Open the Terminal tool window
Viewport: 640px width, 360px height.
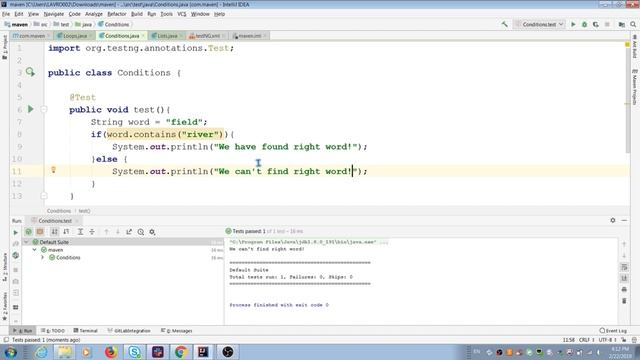85,331
